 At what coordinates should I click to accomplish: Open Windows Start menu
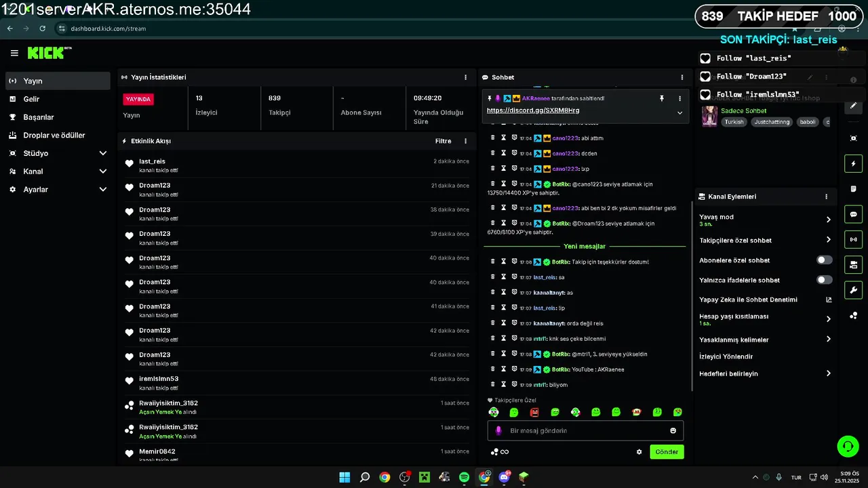coord(344,477)
